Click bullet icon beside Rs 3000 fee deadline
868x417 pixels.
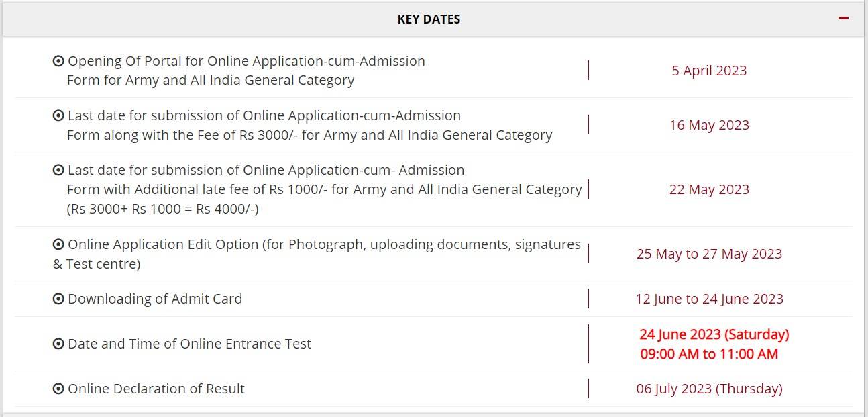point(58,115)
